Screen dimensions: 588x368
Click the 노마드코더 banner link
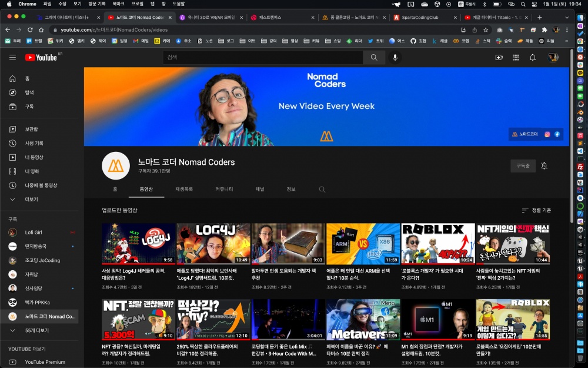pyautogui.click(x=525, y=134)
